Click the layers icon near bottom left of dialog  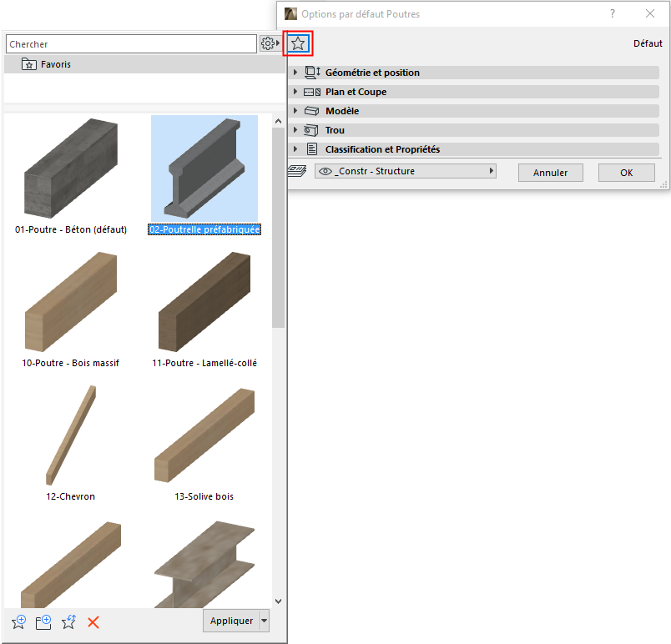coord(297,170)
